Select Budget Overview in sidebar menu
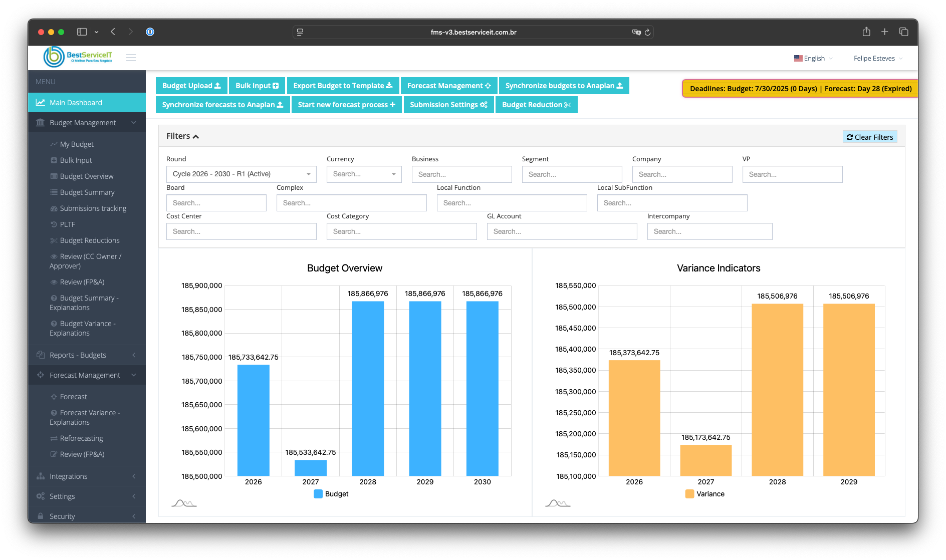The width and height of the screenshot is (946, 560). [x=87, y=176]
